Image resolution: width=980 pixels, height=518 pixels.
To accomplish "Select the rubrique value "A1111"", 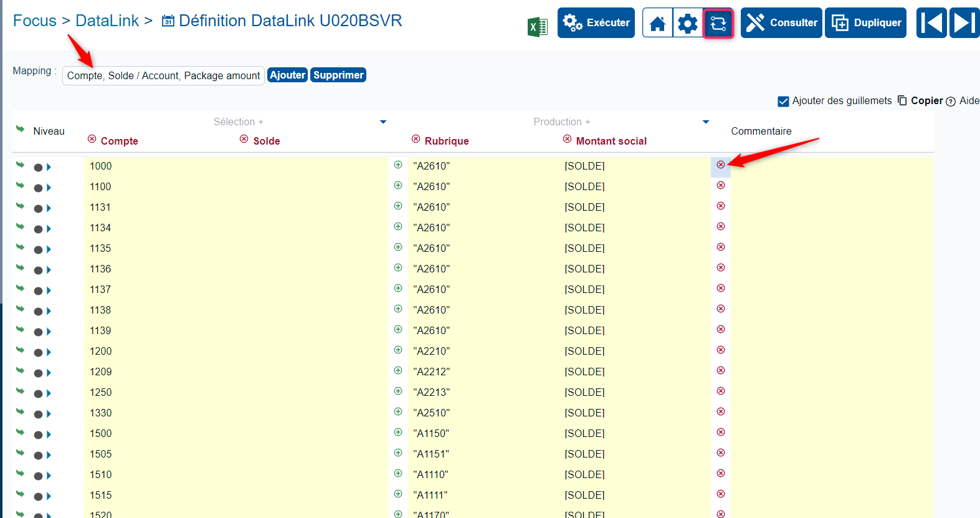I will pos(431,495).
